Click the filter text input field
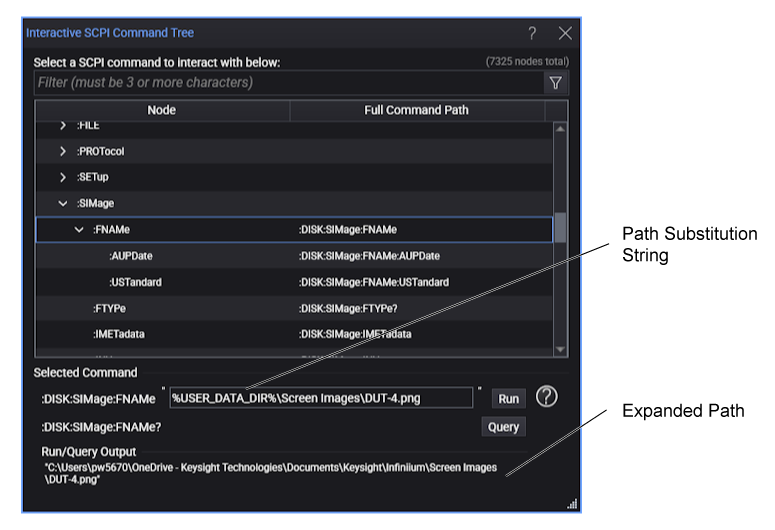 pos(287,83)
